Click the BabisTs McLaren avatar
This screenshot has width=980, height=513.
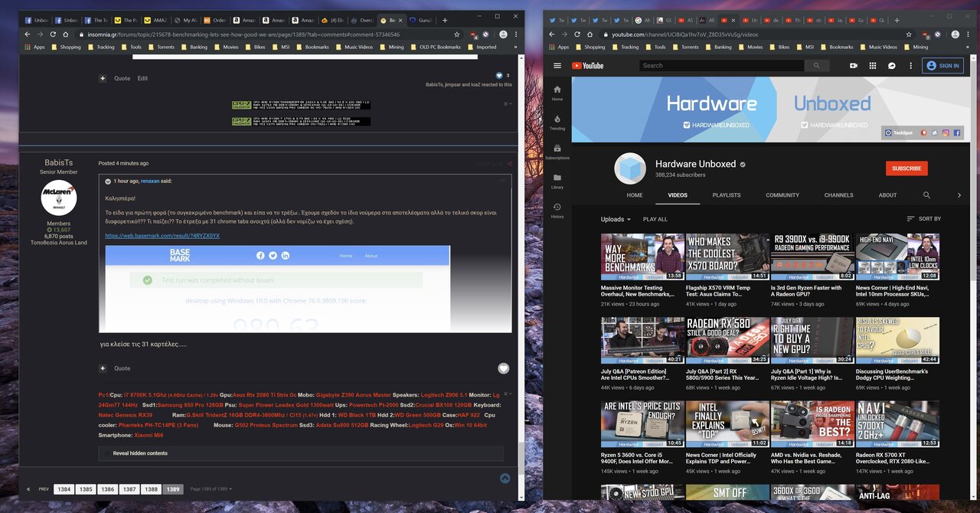59,198
